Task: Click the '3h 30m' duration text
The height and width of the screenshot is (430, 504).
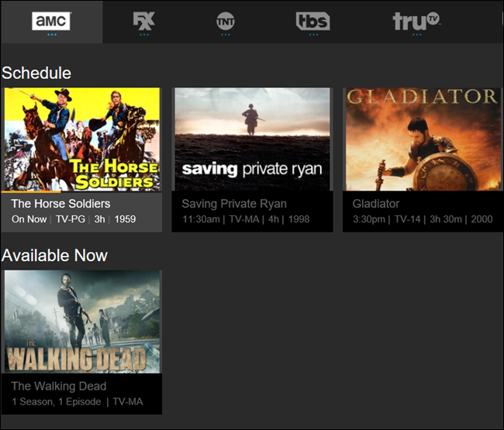Action: [x=446, y=219]
